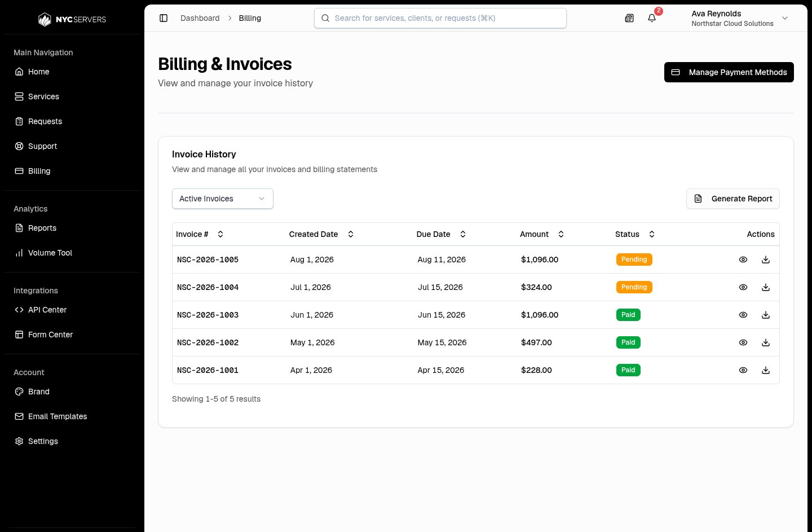Image resolution: width=812 pixels, height=532 pixels.
Task: Click the $497.00 amount cell
Action: (x=536, y=342)
